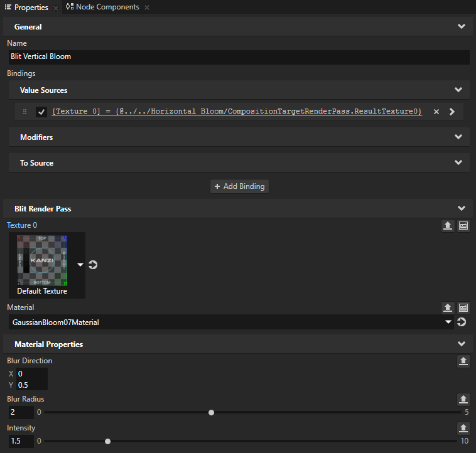Click the Add Binding button
This screenshot has height=453, width=476.
coord(239,186)
